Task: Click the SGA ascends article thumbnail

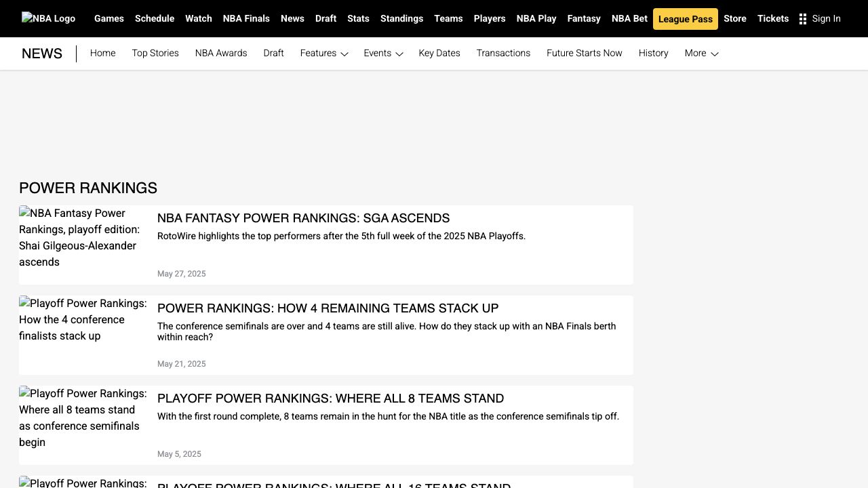Action: (83, 238)
